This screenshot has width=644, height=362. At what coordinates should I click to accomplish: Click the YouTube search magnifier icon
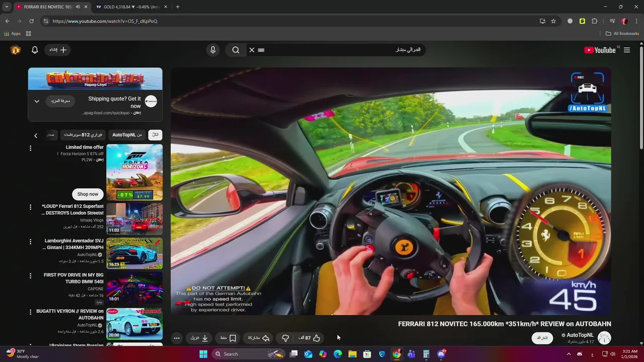235,50
